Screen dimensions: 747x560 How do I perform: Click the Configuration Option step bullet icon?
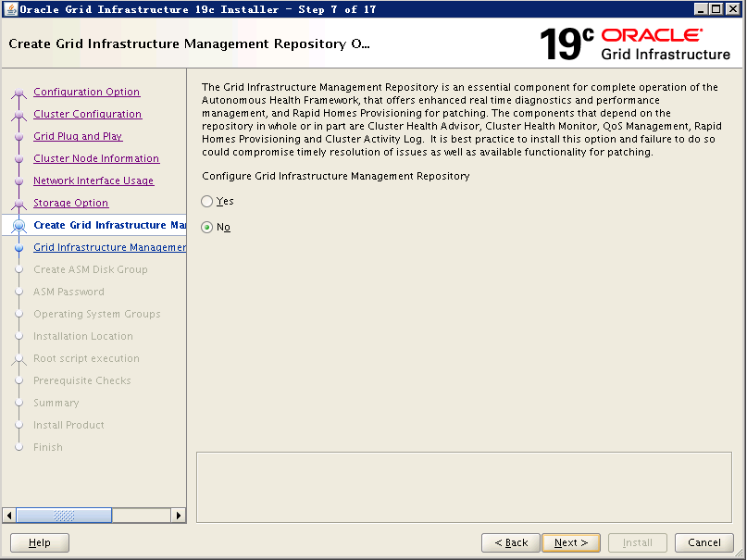click(19, 93)
